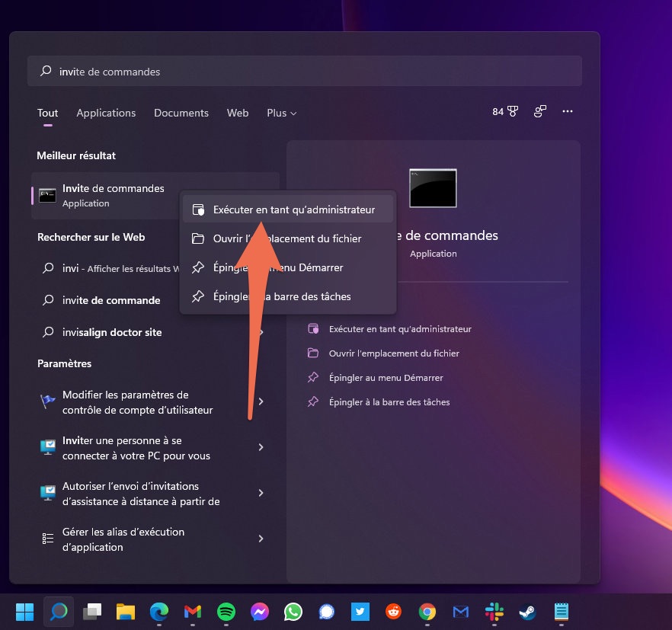Image resolution: width=672 pixels, height=630 pixels.
Task: Click 'Exécuter en tant qu'administrateur' in preview pane
Action: click(389, 329)
